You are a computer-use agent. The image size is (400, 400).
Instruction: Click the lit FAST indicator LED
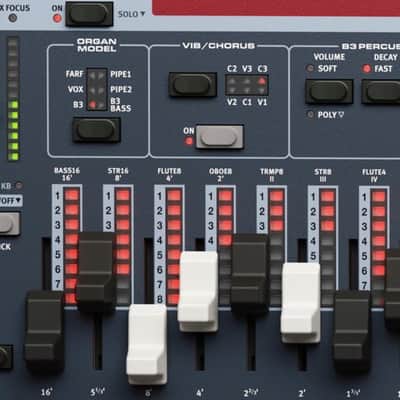[366, 69]
